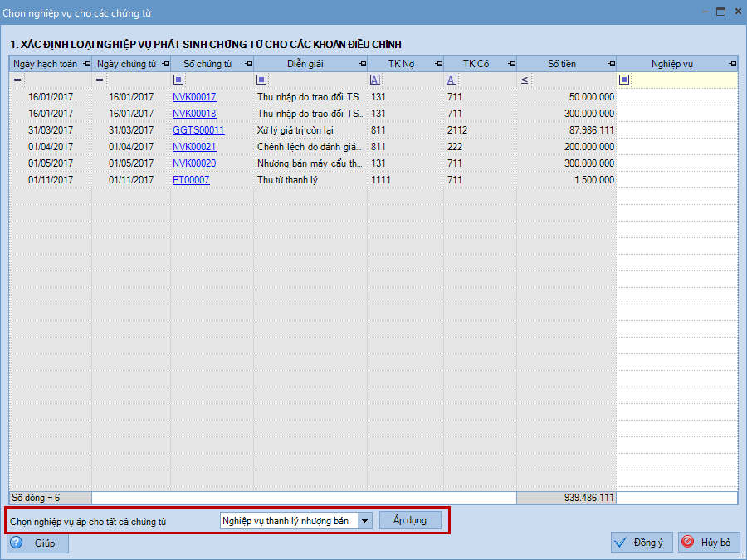Open filter operator icon under Số chứng từ
The height and width of the screenshot is (560, 747).
178,80
